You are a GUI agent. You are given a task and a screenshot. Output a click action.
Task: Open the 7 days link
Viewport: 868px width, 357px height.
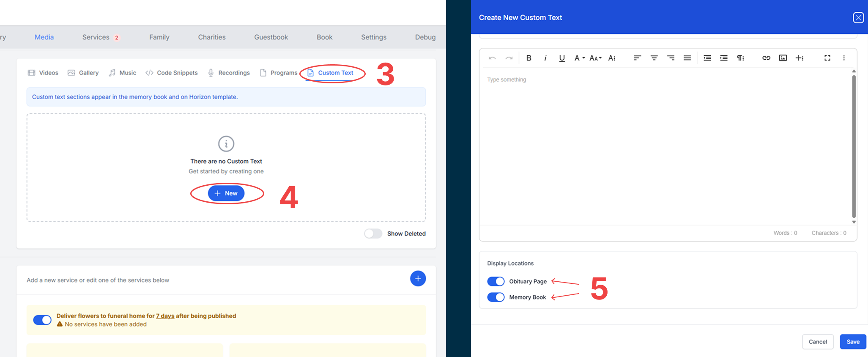click(165, 316)
